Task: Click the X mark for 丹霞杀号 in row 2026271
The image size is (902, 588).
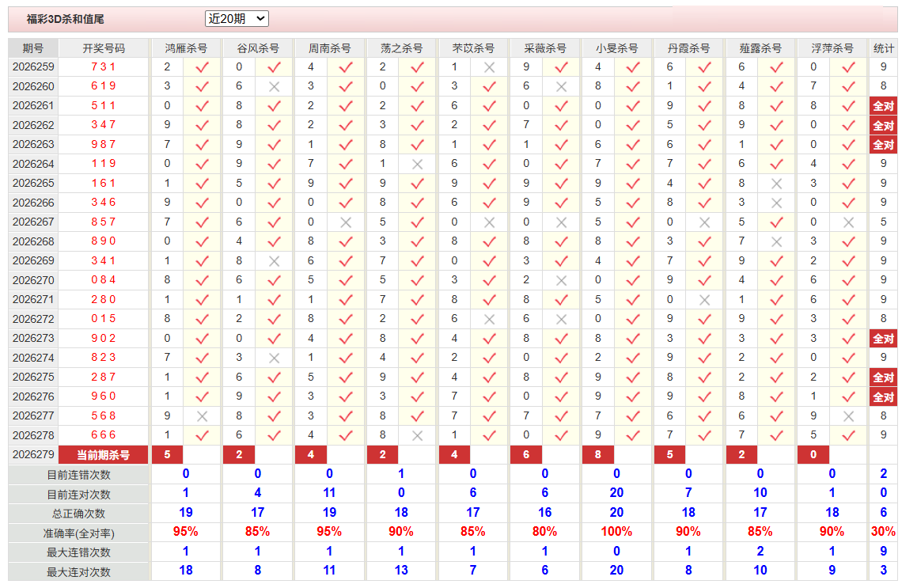Action: (x=705, y=300)
